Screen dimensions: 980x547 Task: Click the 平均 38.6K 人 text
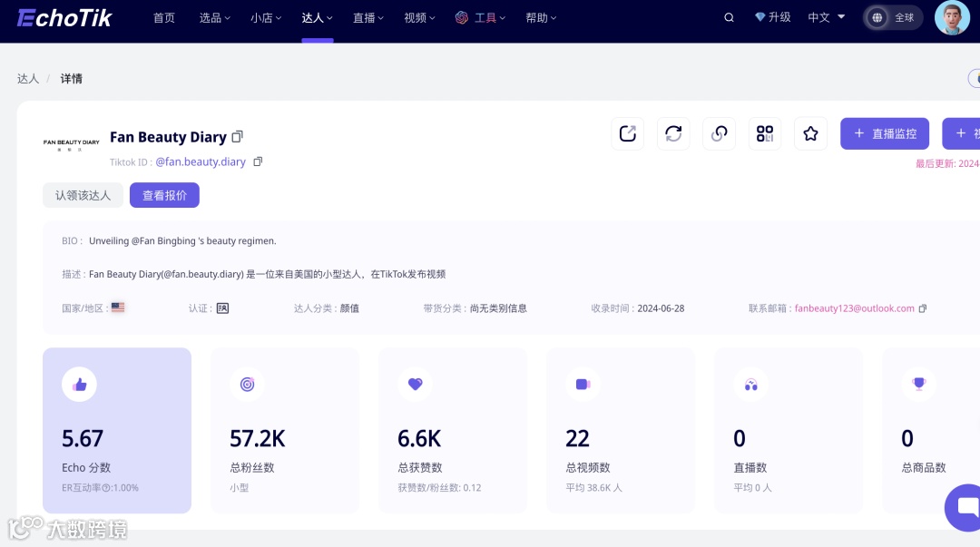point(593,488)
